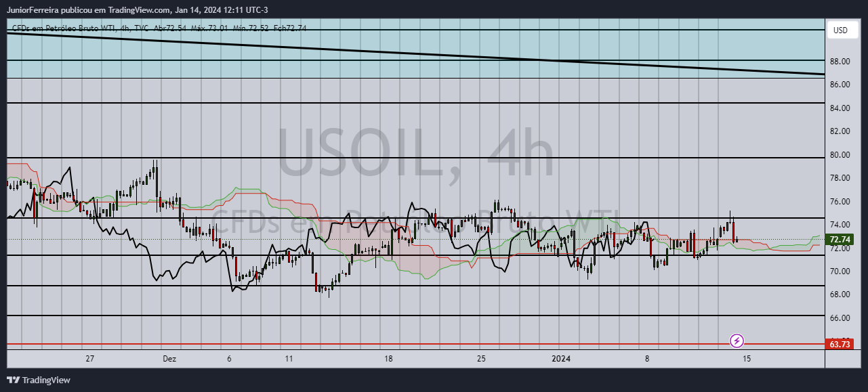Click the 'Dez' month label on time axis
The height and width of the screenshot is (392, 868).
tap(169, 359)
